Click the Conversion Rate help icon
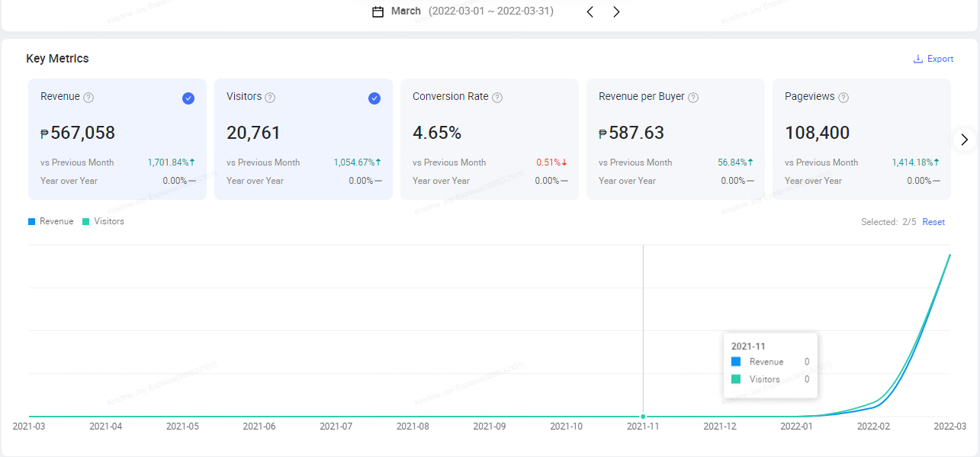Image resolution: width=980 pixels, height=457 pixels. (497, 98)
